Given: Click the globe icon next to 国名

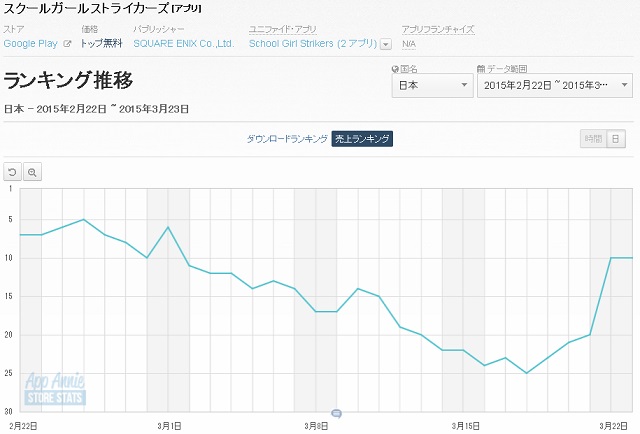Looking at the screenshot, I should [x=395, y=69].
